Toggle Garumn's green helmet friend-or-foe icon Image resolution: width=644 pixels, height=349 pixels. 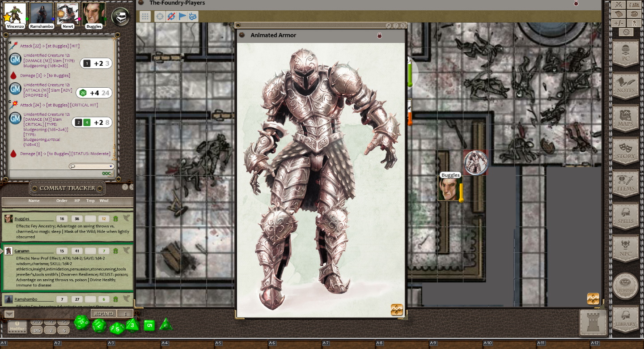coord(115,251)
